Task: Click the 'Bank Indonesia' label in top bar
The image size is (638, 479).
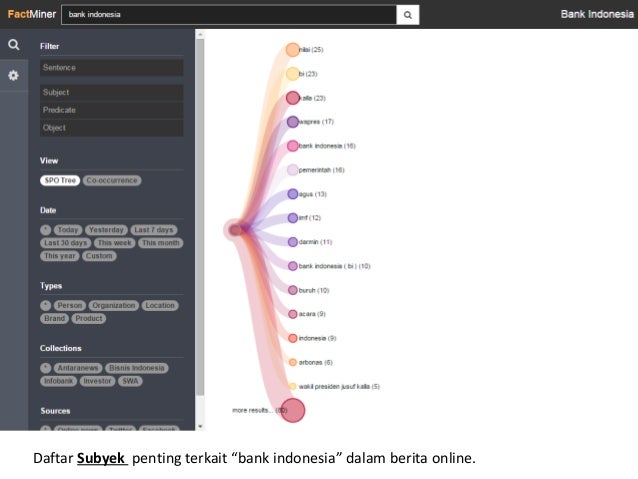Action: tap(597, 14)
